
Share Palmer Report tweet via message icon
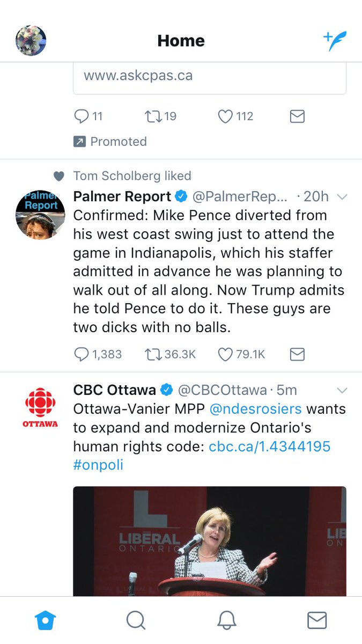point(297,354)
